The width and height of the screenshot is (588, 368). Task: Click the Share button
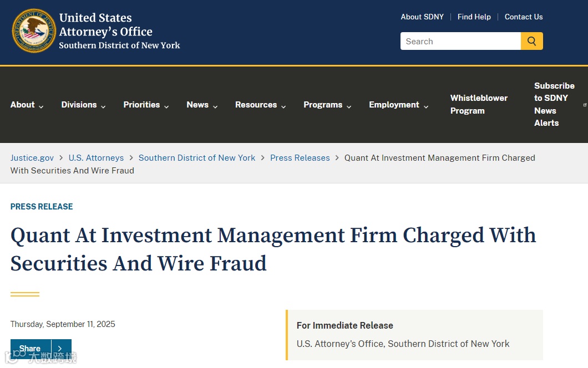31,349
